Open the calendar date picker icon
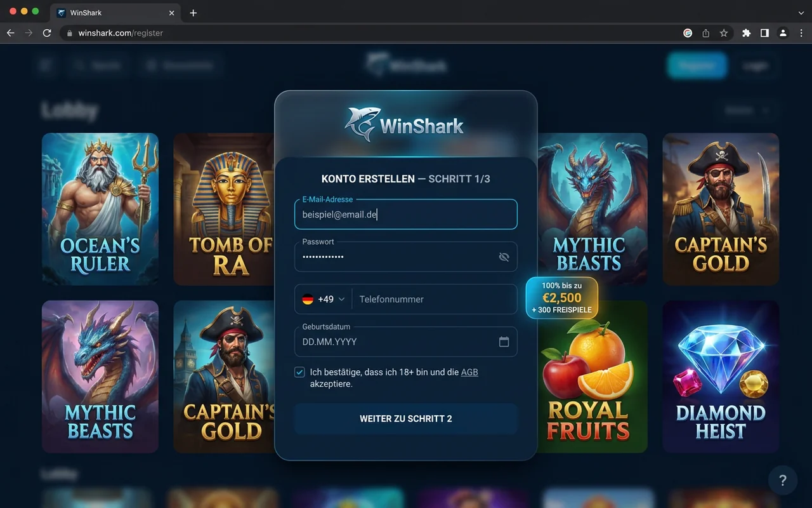812x508 pixels. pos(504,342)
